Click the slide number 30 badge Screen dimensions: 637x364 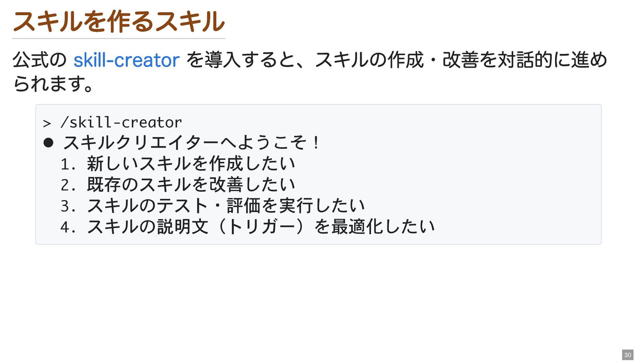coord(627,355)
